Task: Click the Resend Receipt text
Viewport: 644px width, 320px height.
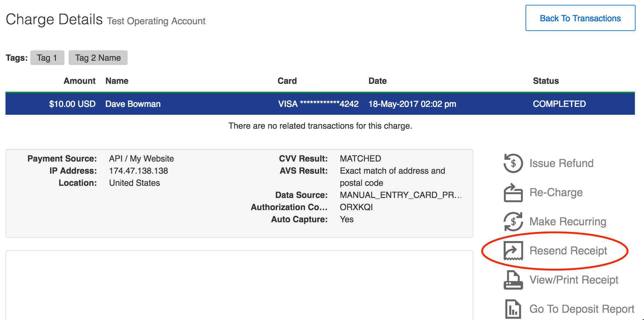Action: 568,251
